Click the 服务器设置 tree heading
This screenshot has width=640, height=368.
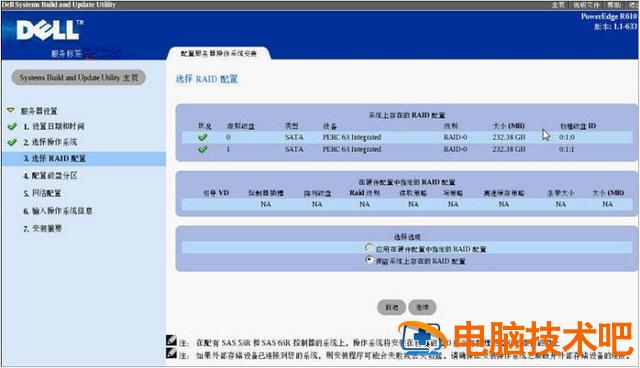click(39, 111)
